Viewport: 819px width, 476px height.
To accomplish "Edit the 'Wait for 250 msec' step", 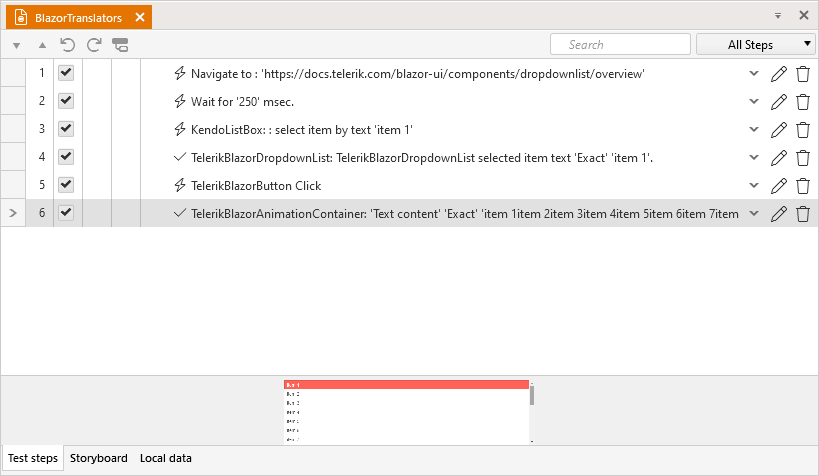I will (779, 101).
